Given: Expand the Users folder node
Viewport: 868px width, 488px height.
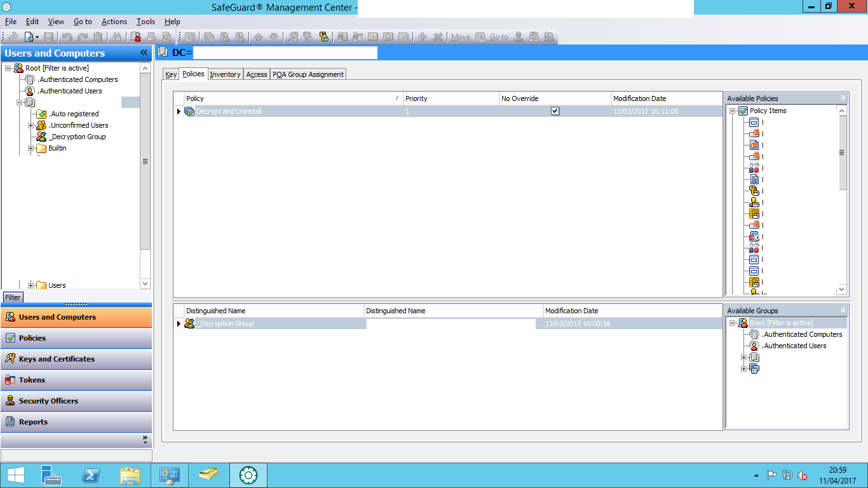Looking at the screenshot, I should click(31, 285).
